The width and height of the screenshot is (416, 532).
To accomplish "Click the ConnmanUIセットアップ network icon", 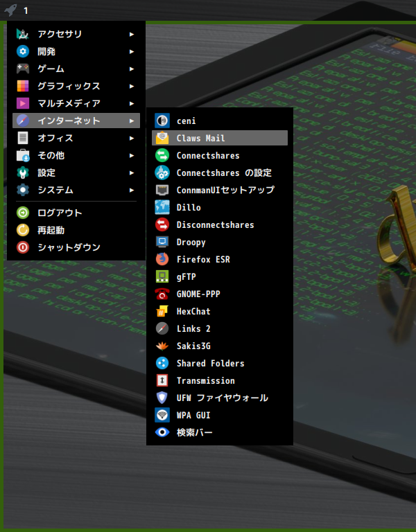I will click(162, 190).
